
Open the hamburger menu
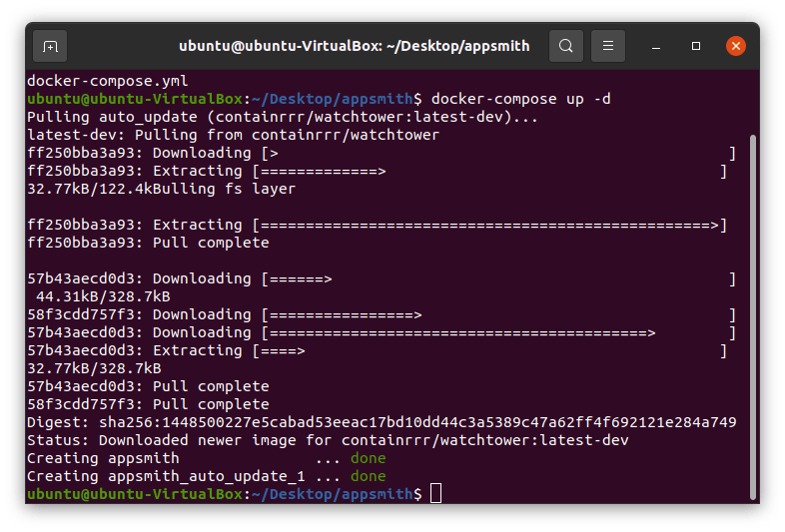[x=608, y=46]
